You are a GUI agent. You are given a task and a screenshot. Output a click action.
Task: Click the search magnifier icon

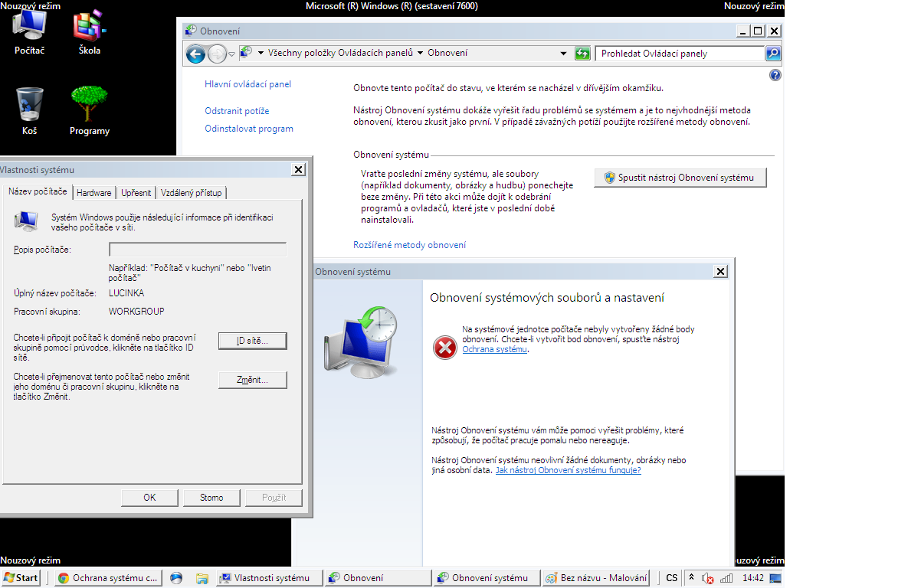(x=773, y=54)
